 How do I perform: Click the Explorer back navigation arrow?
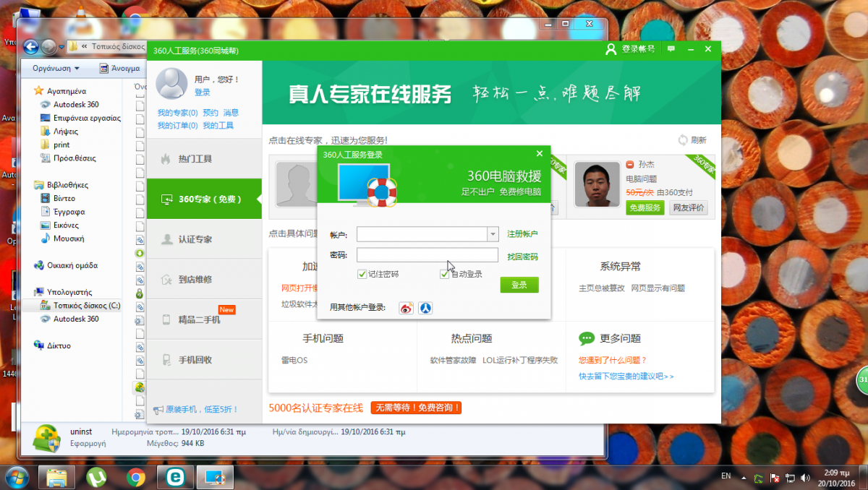30,47
